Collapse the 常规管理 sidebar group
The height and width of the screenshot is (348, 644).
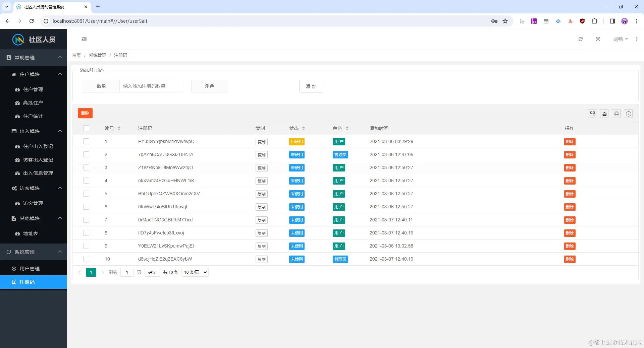click(34, 58)
